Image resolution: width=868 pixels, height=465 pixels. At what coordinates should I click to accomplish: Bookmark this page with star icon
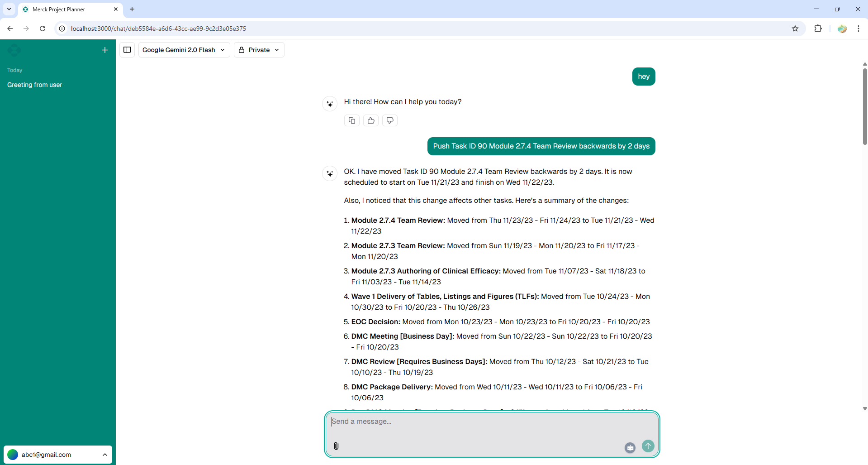[795, 29]
